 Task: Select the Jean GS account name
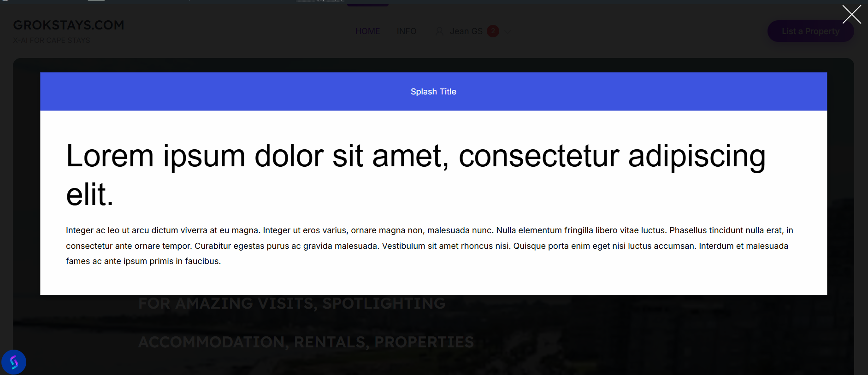point(466,31)
